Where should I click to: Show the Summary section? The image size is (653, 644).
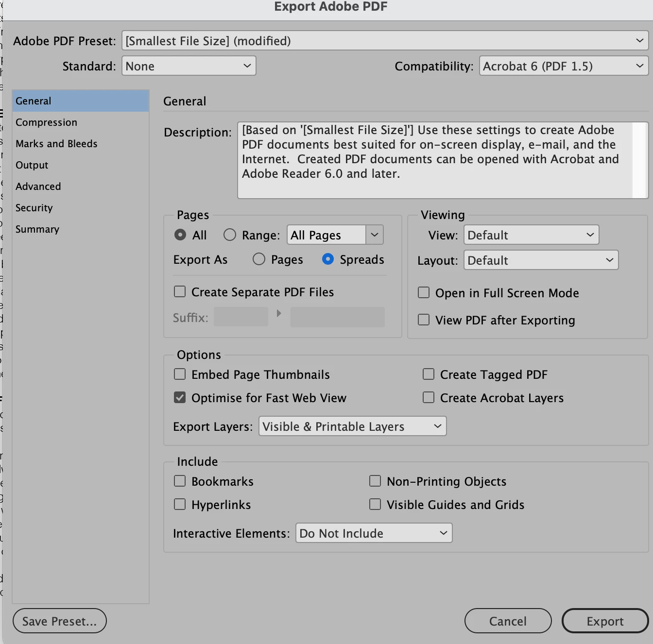(x=81, y=229)
